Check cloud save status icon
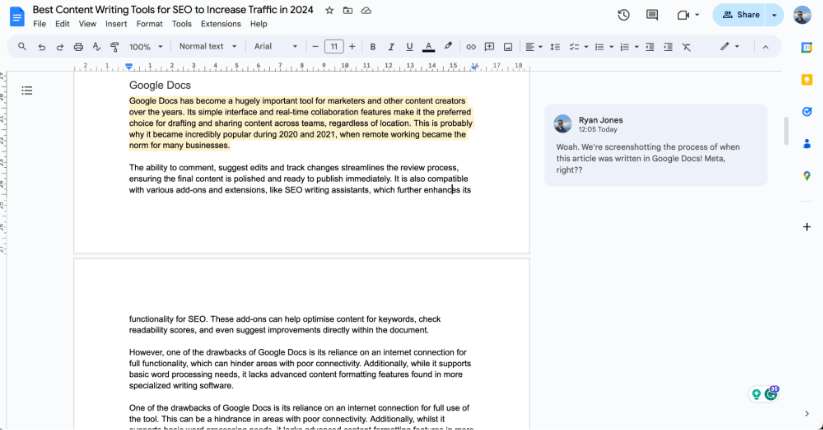The height and width of the screenshot is (430, 823). pyautogui.click(x=366, y=10)
